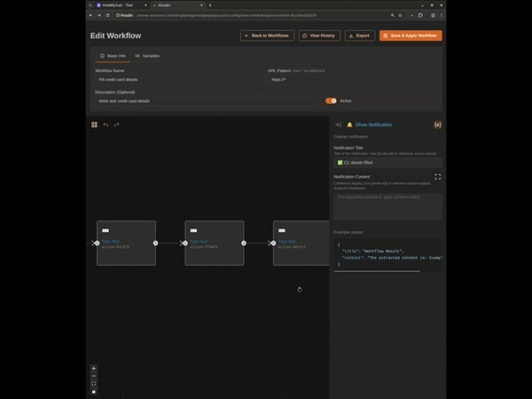Reload the browser page
The image size is (532, 399).
tap(107, 15)
